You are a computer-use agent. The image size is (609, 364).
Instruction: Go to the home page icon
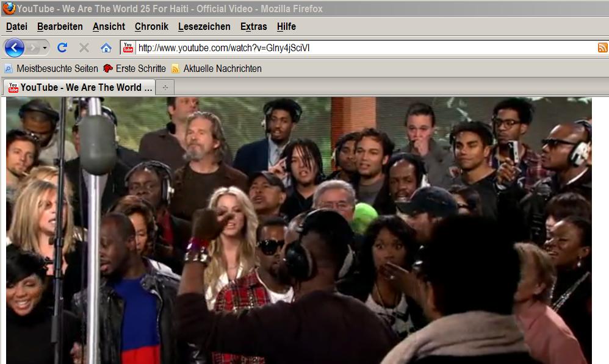[x=106, y=48]
